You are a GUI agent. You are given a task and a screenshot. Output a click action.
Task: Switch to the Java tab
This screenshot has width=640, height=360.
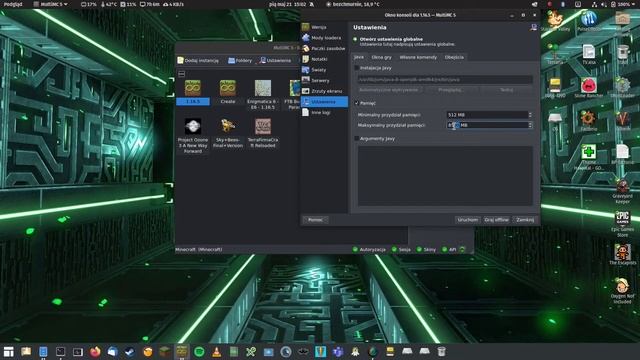tap(359, 57)
